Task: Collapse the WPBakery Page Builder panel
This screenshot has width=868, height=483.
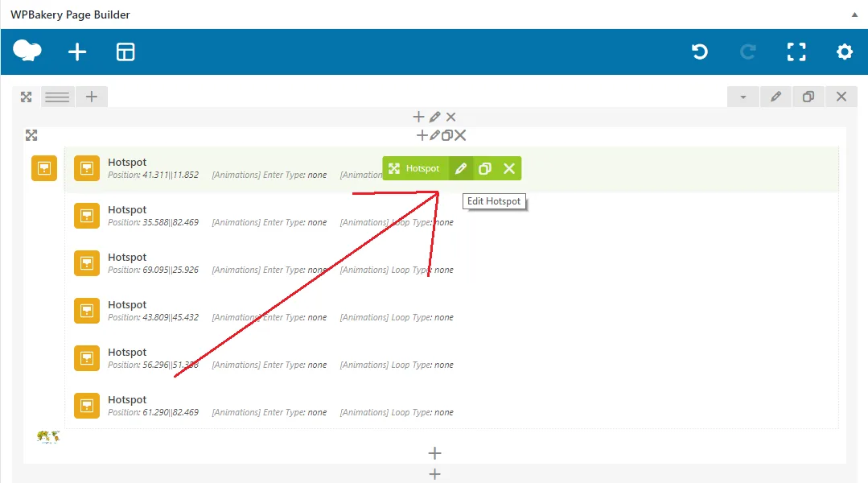Action: coord(854,15)
